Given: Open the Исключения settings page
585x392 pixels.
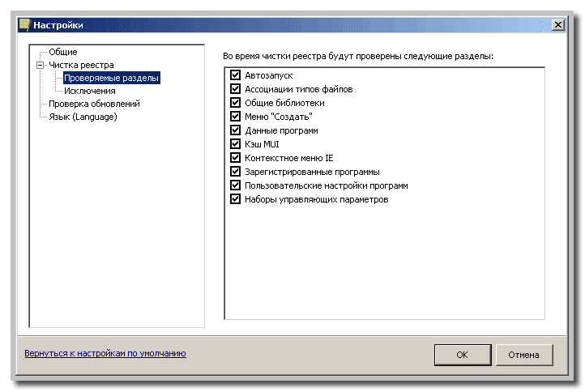Looking at the screenshot, I should pyautogui.click(x=90, y=91).
